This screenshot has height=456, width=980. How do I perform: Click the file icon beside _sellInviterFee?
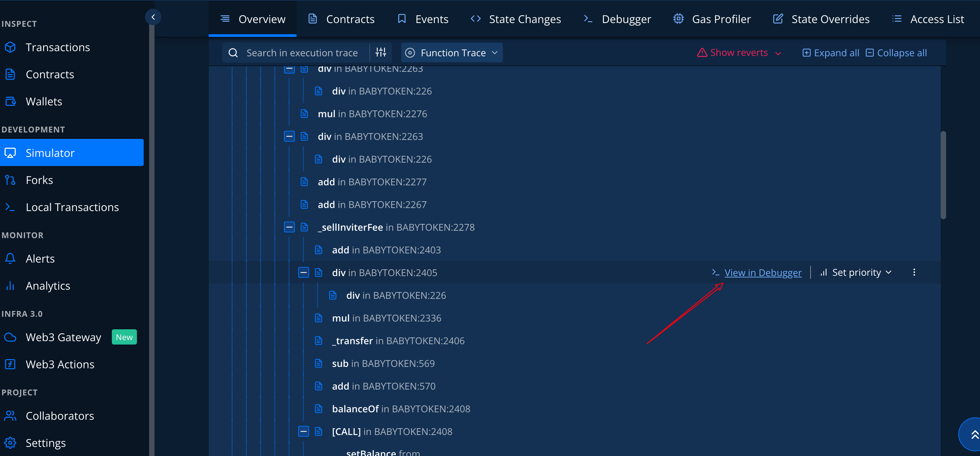(304, 227)
